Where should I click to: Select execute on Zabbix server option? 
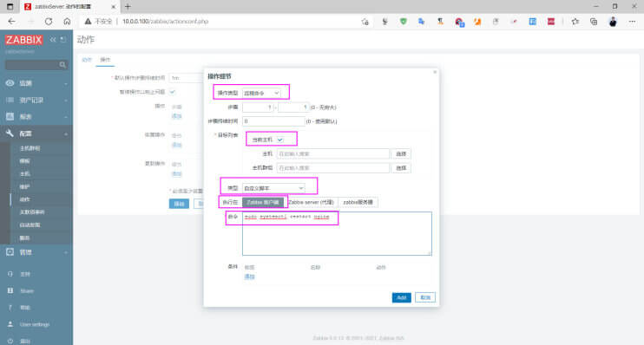(358, 203)
